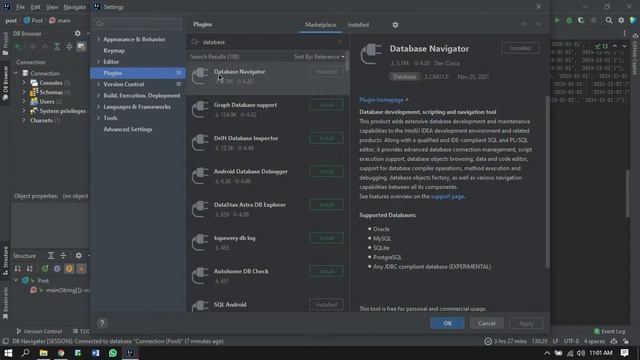This screenshot has height=360, width=640.
Task: Switch to Marketplace tab
Action: coord(320,25)
